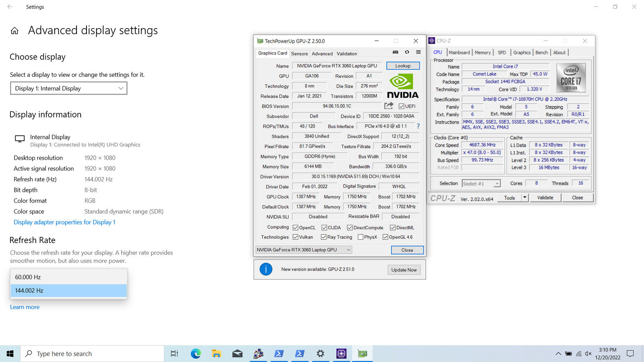This screenshot has height=362, width=644.
Task: Go to Settings home icon
Action: (x=14, y=31)
